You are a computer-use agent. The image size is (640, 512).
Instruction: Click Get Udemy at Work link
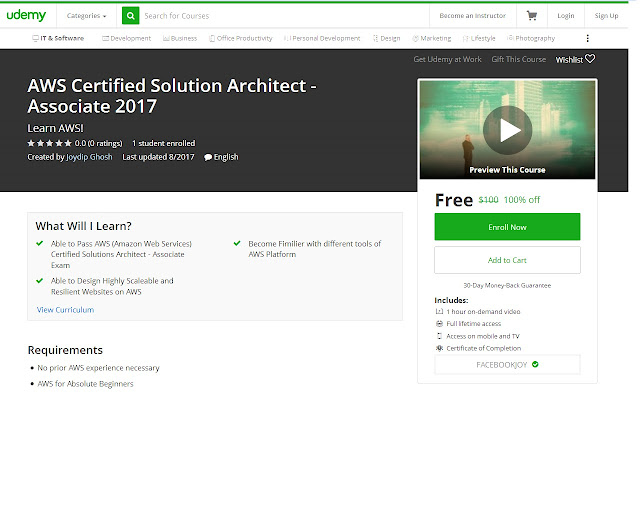click(x=447, y=59)
